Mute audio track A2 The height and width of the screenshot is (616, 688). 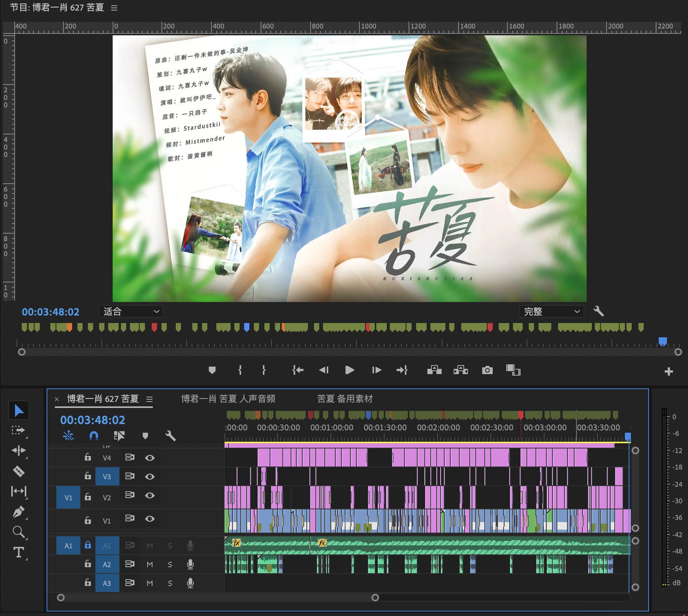pyautogui.click(x=150, y=564)
